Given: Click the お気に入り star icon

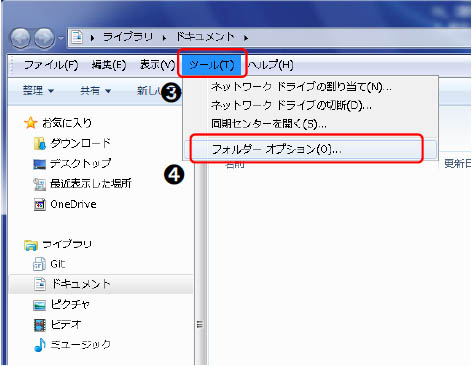Looking at the screenshot, I should tap(30, 123).
